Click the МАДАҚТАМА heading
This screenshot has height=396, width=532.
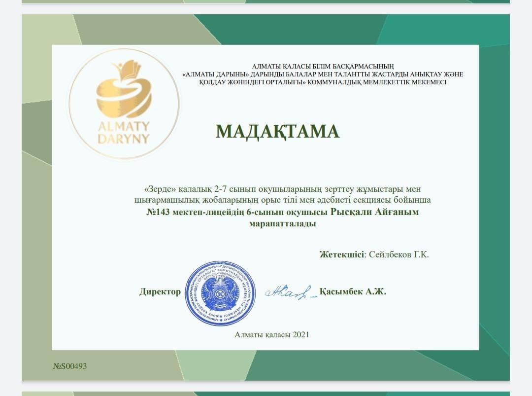pos(277,131)
